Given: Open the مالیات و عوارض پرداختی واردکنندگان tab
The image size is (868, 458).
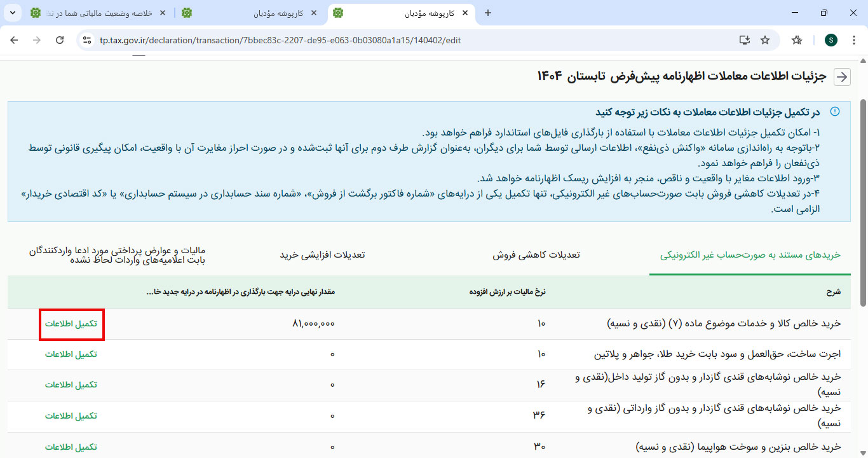Looking at the screenshot, I should (x=118, y=255).
